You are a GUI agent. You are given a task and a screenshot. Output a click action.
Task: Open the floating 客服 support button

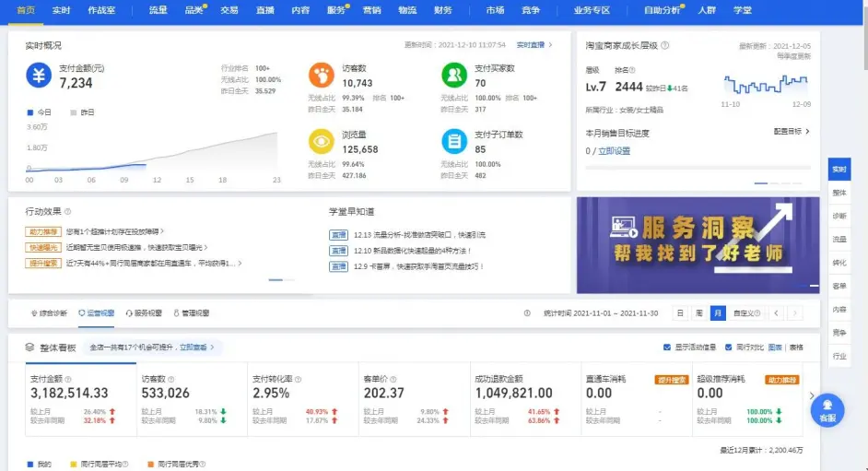[827, 411]
